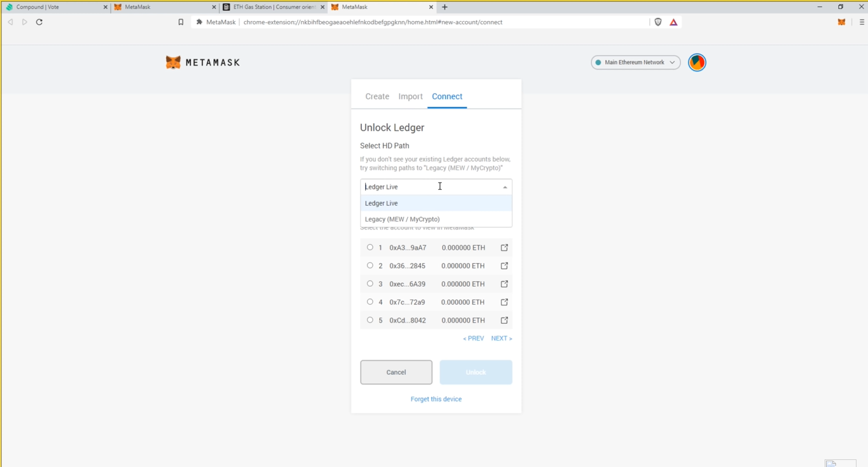This screenshot has height=467, width=868.
Task: Close the ETH Gas Station tab
Action: (322, 7)
